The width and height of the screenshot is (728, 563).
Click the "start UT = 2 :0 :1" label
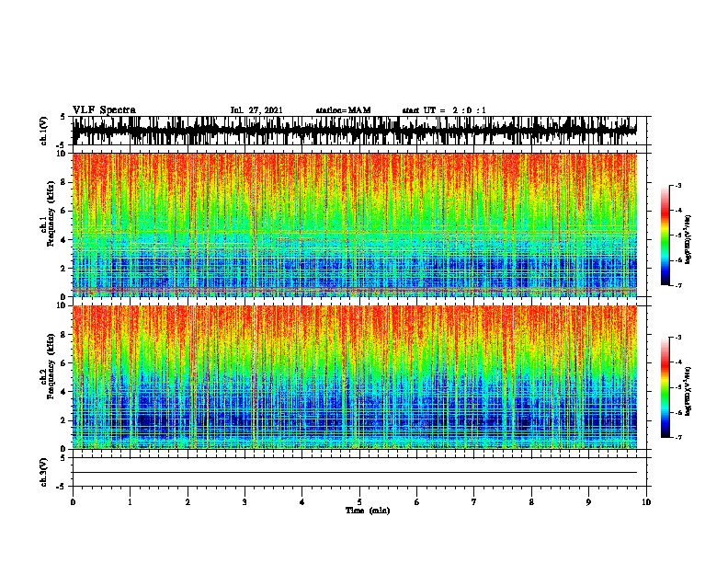coord(444,110)
